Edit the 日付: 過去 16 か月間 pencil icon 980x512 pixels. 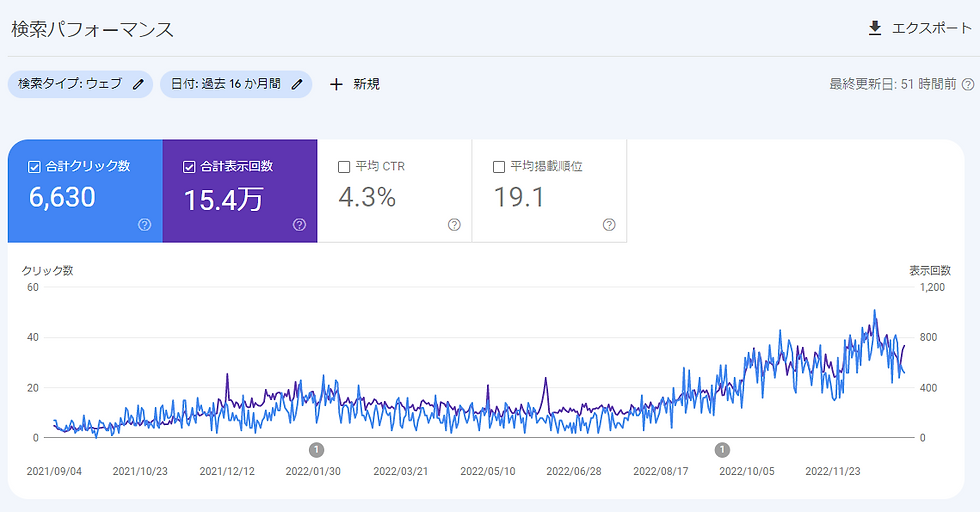[298, 84]
